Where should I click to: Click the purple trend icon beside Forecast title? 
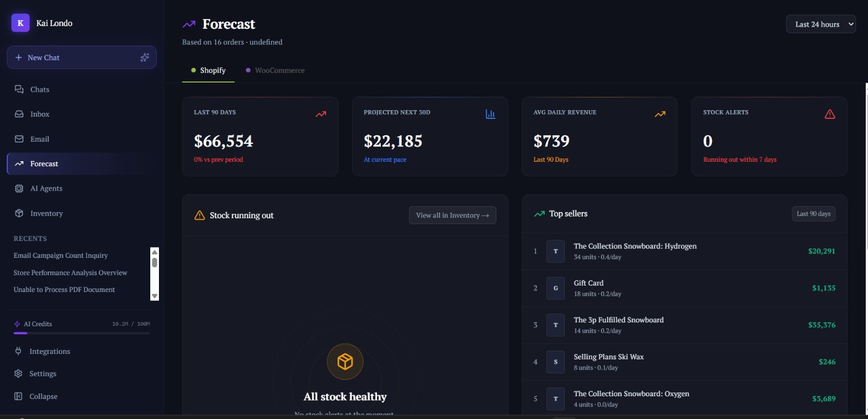pos(189,24)
